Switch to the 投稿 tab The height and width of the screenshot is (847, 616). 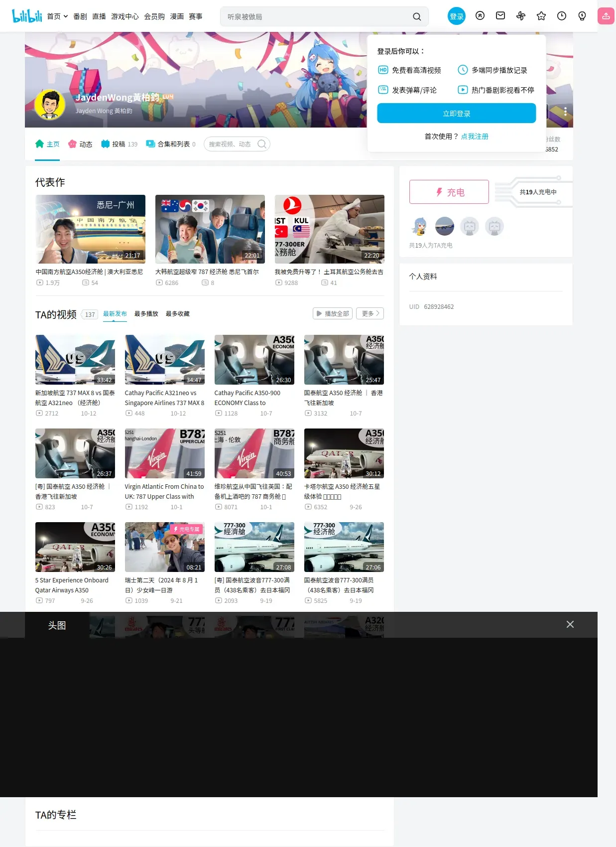coord(119,144)
